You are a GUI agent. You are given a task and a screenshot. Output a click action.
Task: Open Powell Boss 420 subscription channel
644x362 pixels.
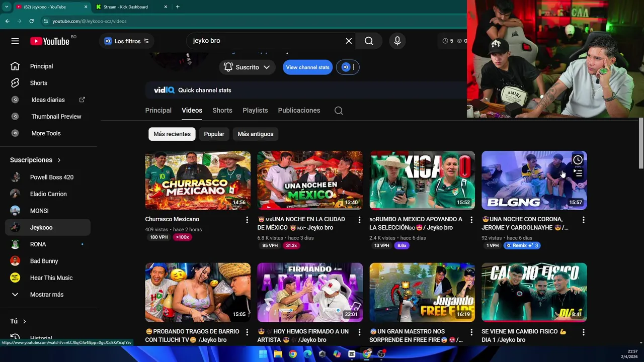pyautogui.click(x=48, y=177)
